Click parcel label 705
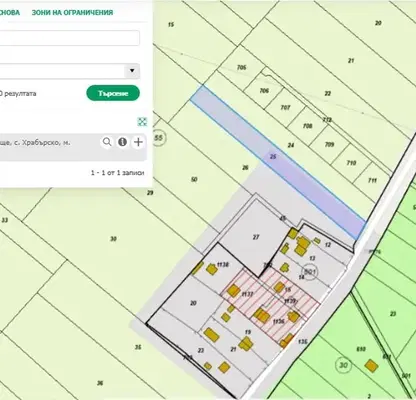This screenshot has width=416, height=400. pos(242,68)
